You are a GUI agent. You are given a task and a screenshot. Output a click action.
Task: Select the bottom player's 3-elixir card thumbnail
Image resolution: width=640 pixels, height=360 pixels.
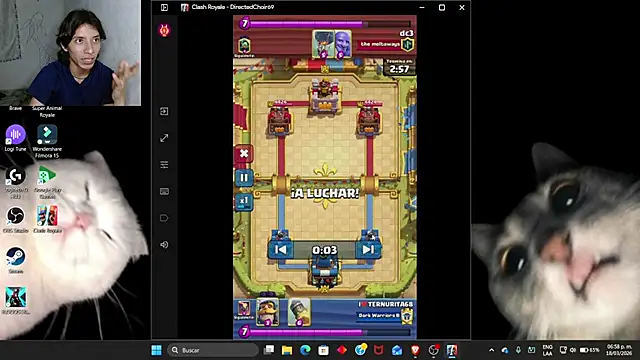point(268,312)
